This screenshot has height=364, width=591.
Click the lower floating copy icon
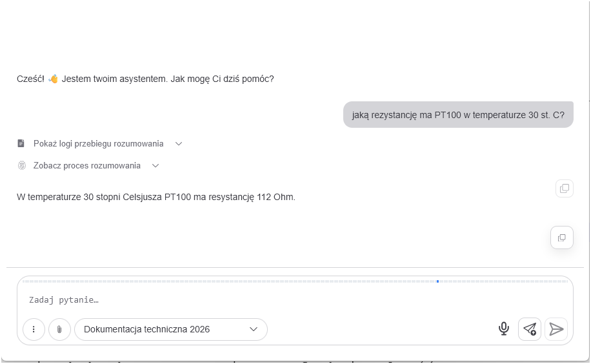(x=561, y=238)
